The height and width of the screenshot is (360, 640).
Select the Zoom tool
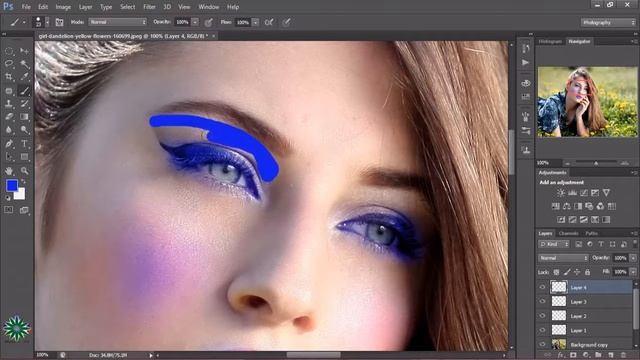24,171
